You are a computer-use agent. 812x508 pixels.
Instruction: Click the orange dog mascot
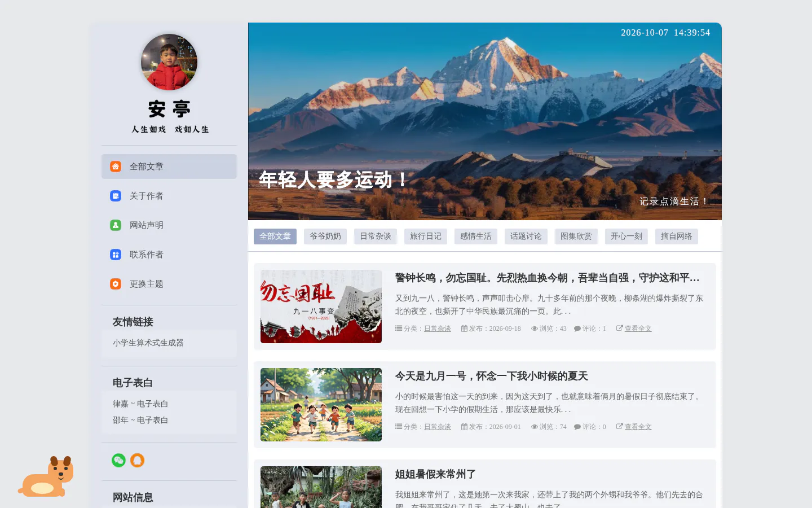(x=46, y=476)
